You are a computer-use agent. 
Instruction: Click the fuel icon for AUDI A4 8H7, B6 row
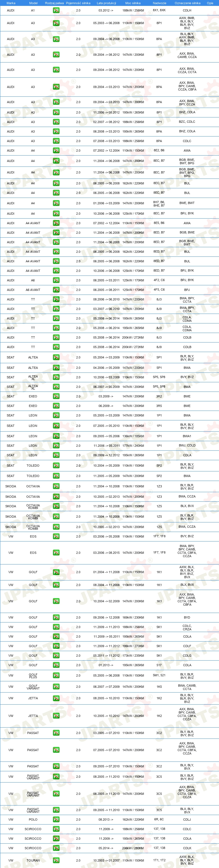click(56, 203)
